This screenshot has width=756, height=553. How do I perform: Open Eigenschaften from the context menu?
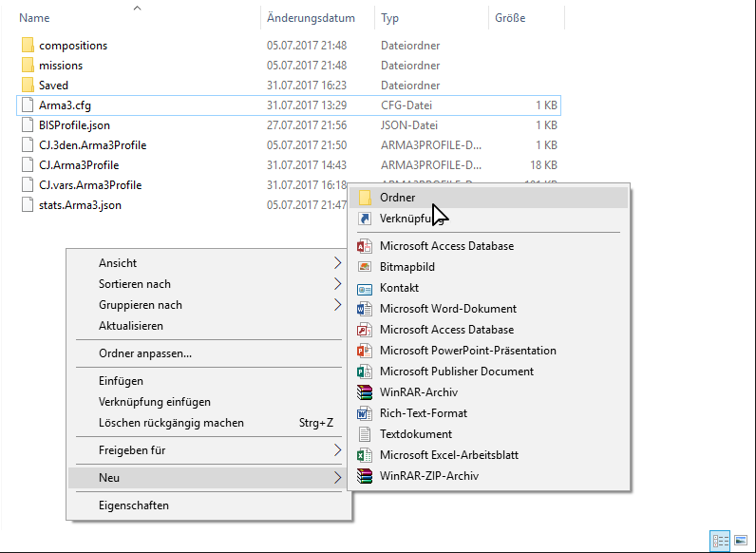pos(134,505)
